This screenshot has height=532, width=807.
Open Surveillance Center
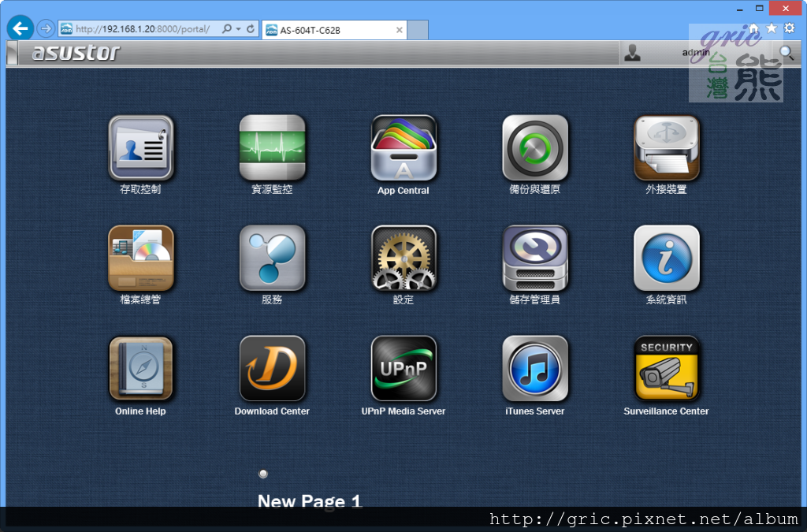click(667, 368)
